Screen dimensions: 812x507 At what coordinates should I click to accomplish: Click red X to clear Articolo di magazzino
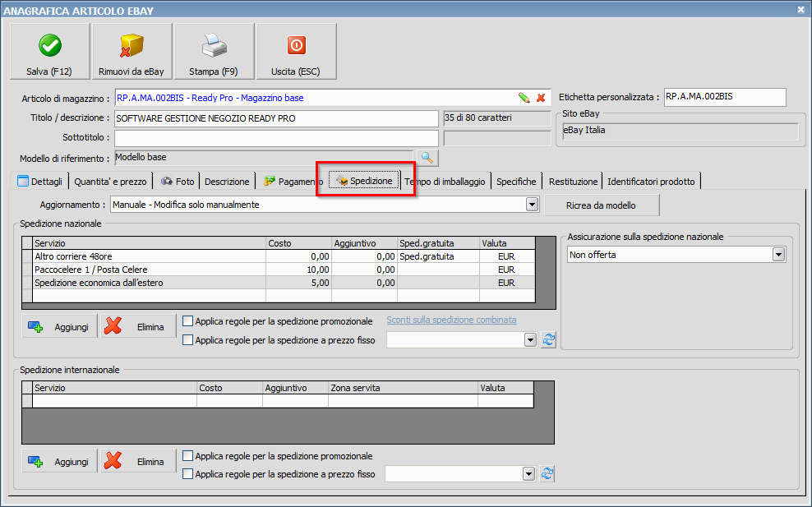541,98
